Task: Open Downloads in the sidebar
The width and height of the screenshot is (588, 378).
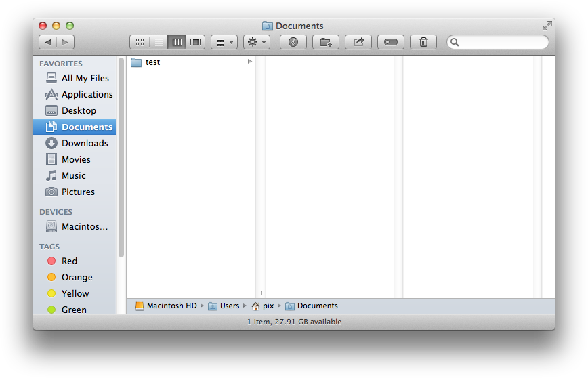Action: click(84, 143)
